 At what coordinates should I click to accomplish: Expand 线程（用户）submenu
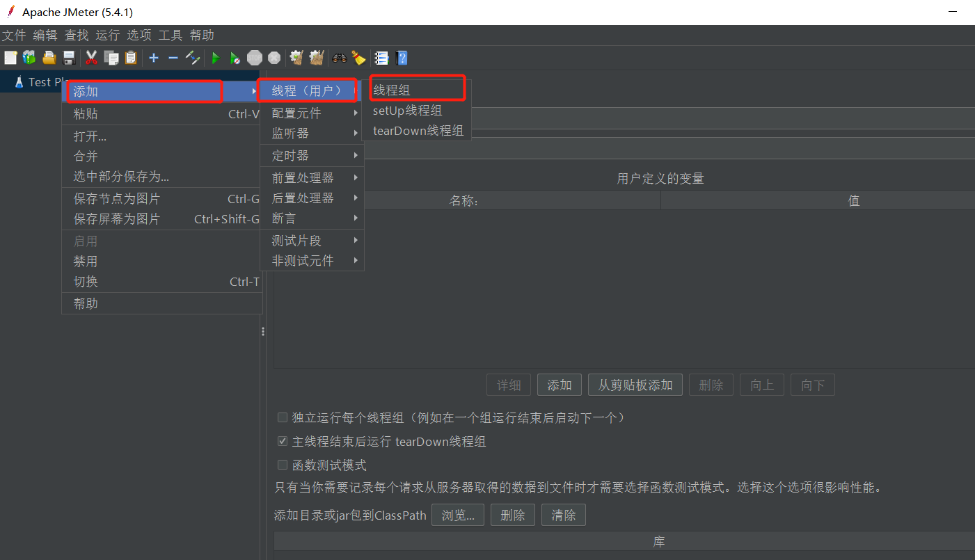pos(312,90)
